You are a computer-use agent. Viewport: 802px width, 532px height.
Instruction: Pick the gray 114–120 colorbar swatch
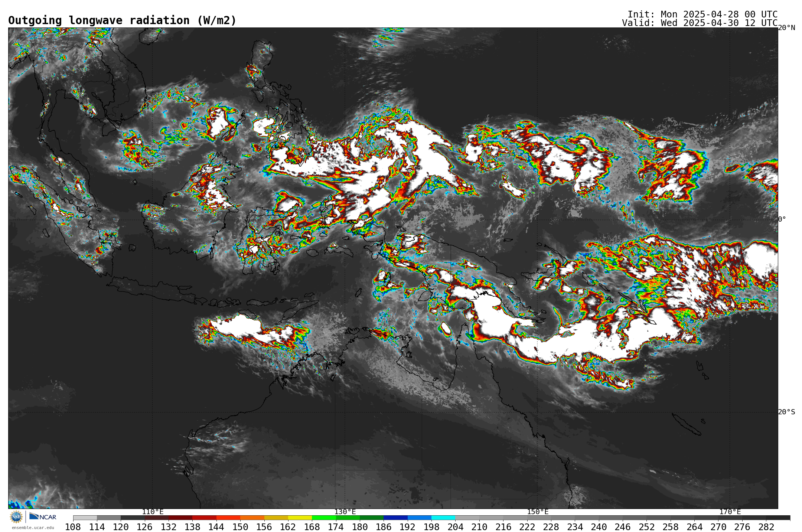(x=109, y=518)
